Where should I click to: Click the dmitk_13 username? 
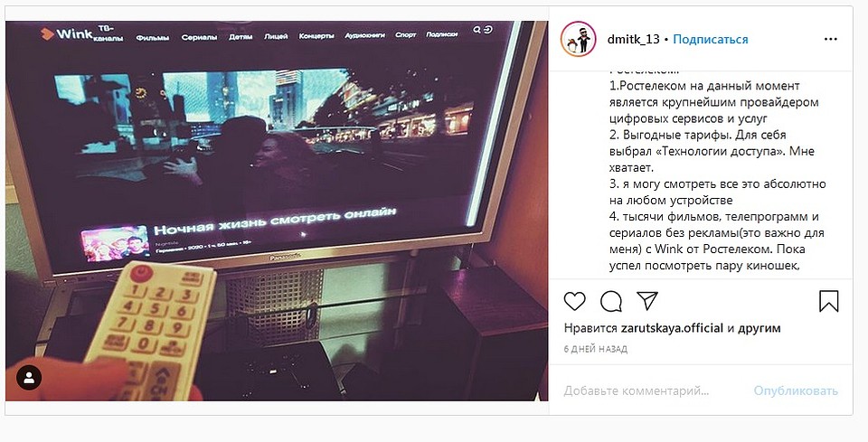633,39
